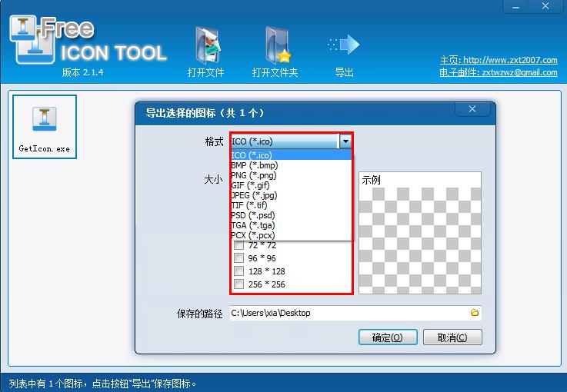The image size is (567, 392).
Task: Tick the 256 * 256 size checkbox
Action: point(239,284)
